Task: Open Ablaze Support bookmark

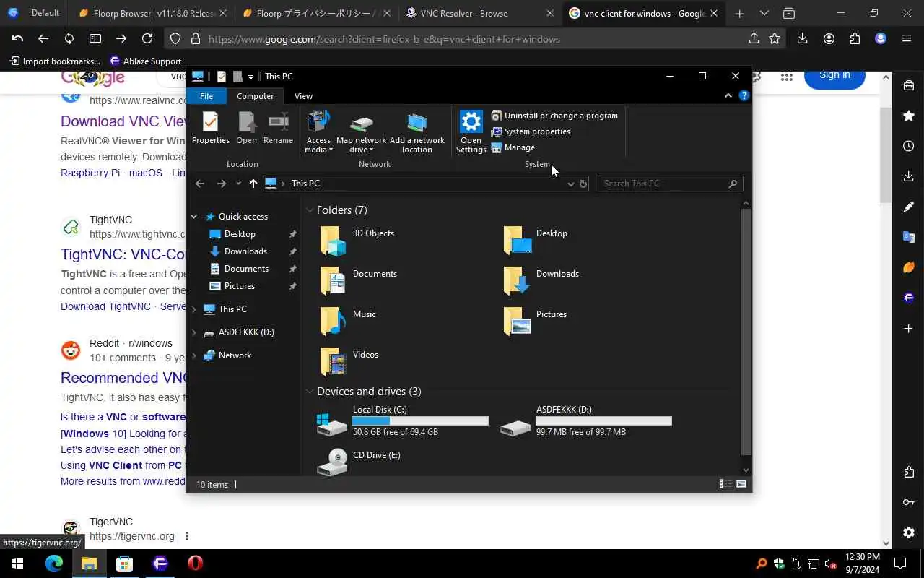Action: pyautogui.click(x=145, y=61)
